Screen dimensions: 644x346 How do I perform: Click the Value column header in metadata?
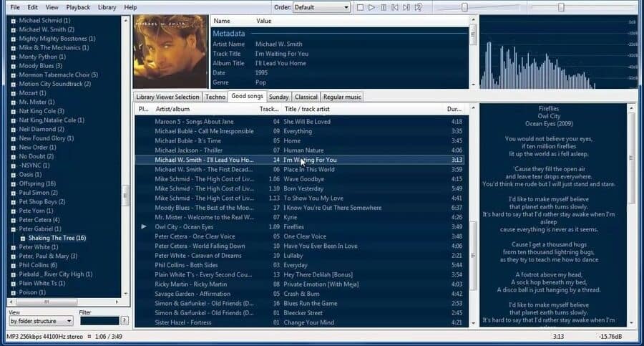[x=263, y=21]
